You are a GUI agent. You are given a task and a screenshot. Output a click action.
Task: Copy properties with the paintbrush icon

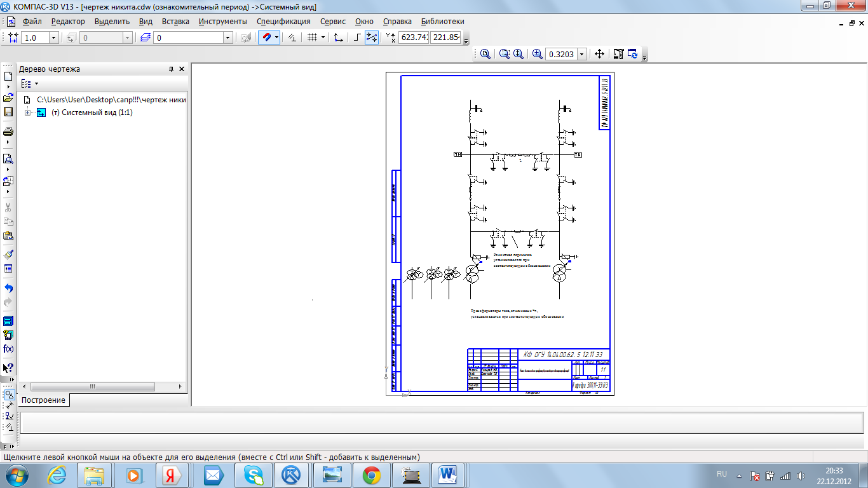8,255
